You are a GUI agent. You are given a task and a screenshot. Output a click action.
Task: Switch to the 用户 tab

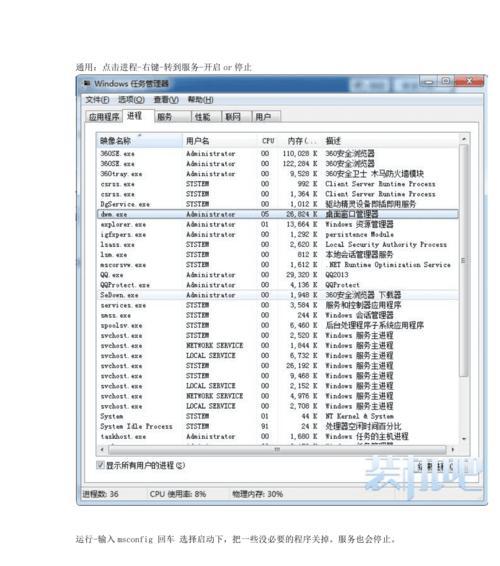coord(266,117)
